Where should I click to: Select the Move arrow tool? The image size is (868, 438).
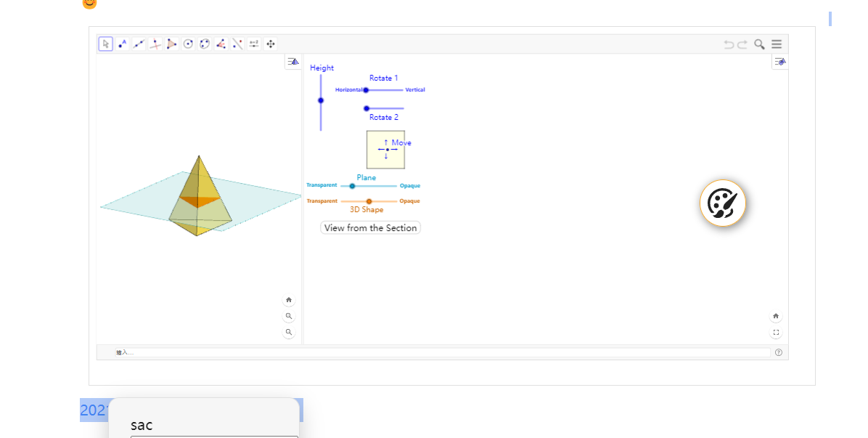(x=106, y=44)
